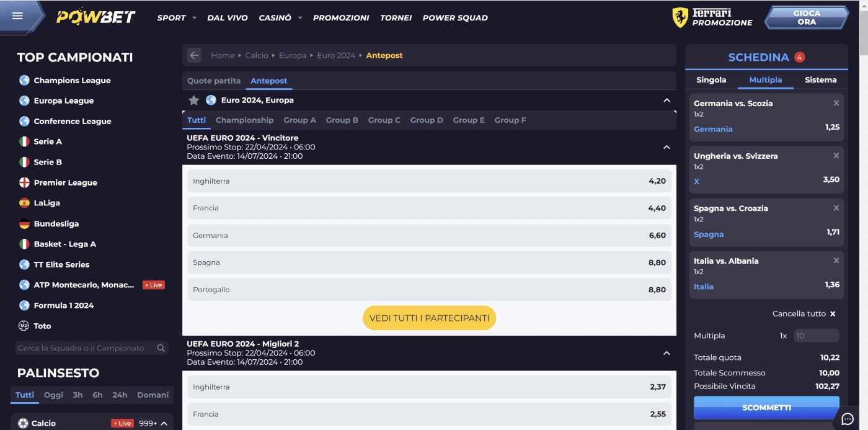This screenshot has width=868, height=430.
Task: Click the Powbet logo
Action: pyautogui.click(x=96, y=17)
